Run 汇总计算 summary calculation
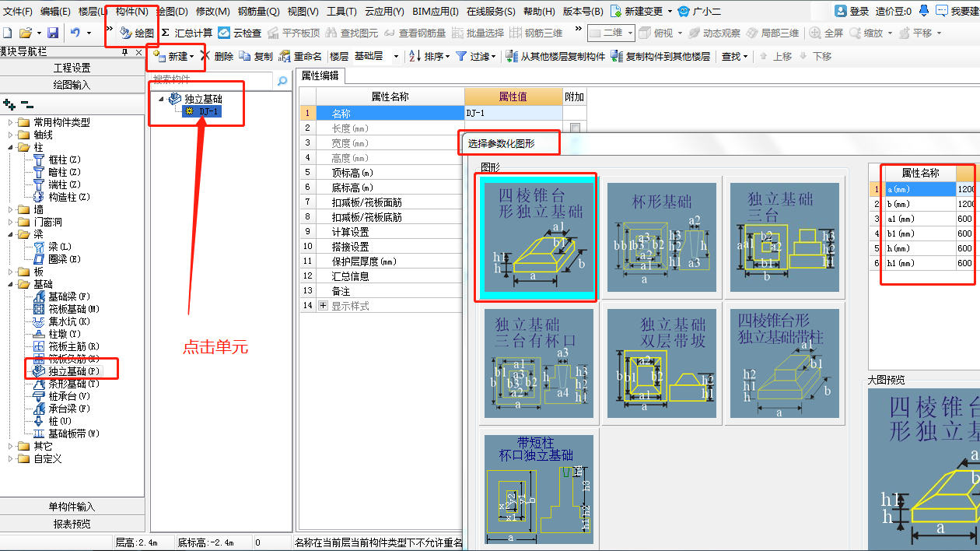The image size is (980, 551). pyautogui.click(x=187, y=33)
